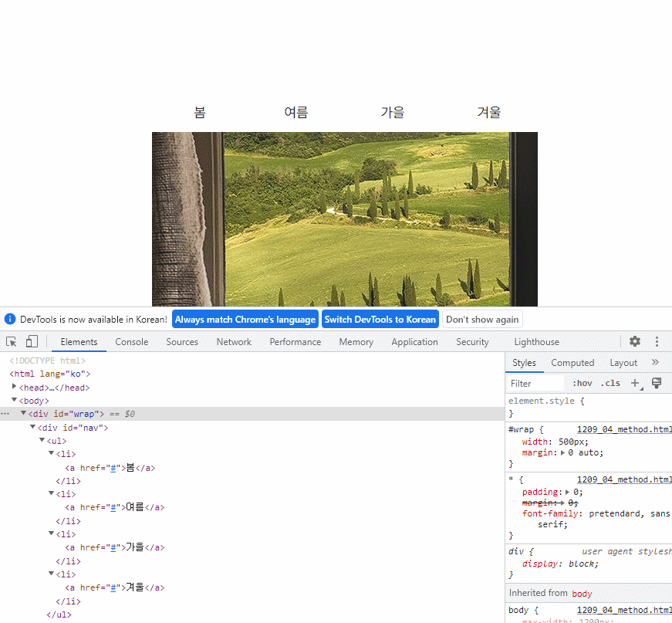Click the display: block declaration
The width and height of the screenshot is (672, 623).
[560, 564]
